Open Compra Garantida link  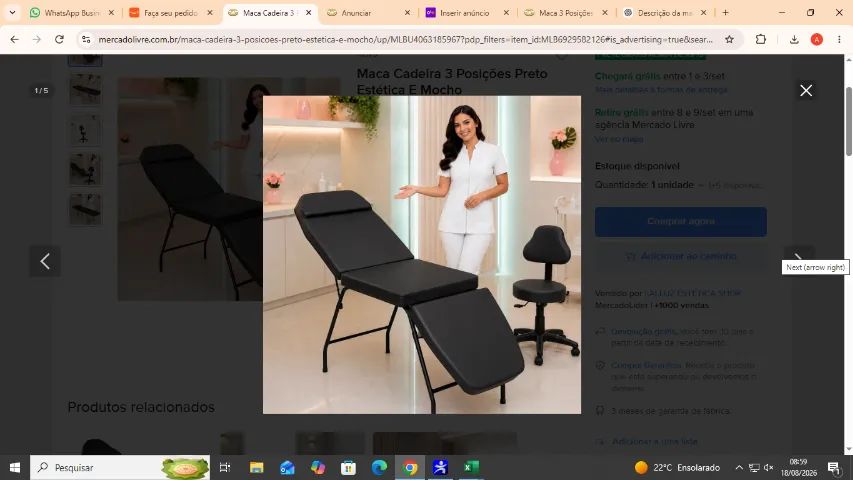point(645,365)
